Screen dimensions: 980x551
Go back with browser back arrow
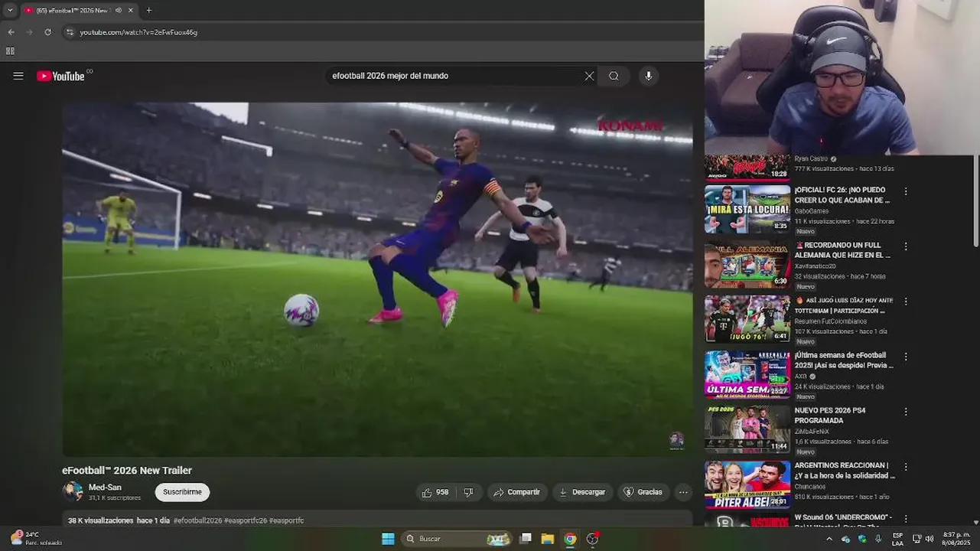tap(11, 32)
